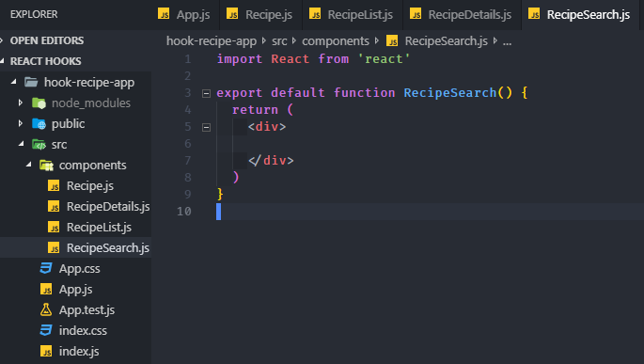This screenshot has height=364, width=644.
Task: Click the public folder globe icon
Action: 39,123
